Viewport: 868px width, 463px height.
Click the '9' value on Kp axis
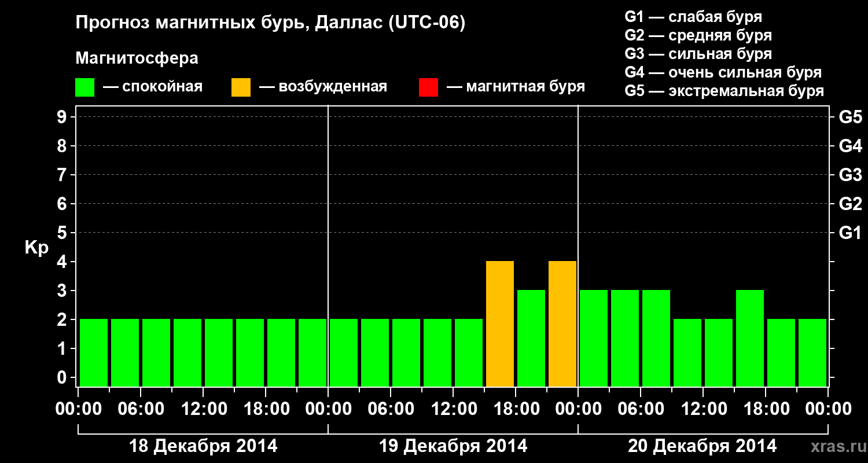pyautogui.click(x=63, y=117)
